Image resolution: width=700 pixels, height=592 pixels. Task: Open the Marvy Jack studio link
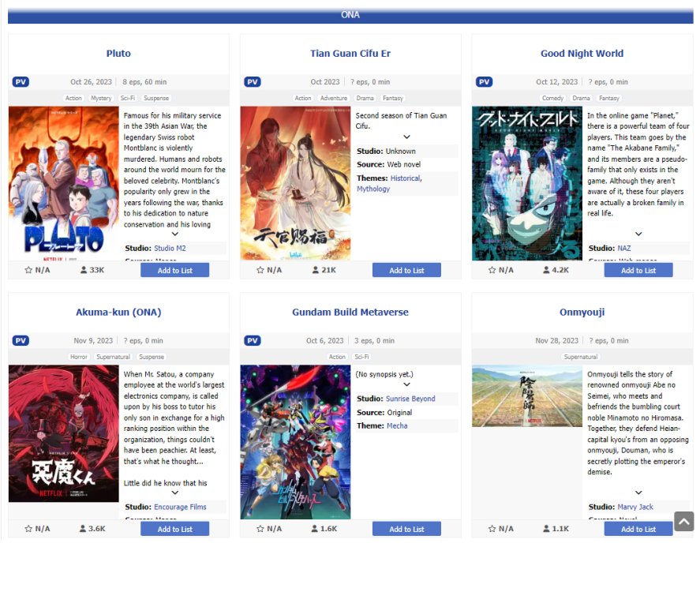point(635,508)
